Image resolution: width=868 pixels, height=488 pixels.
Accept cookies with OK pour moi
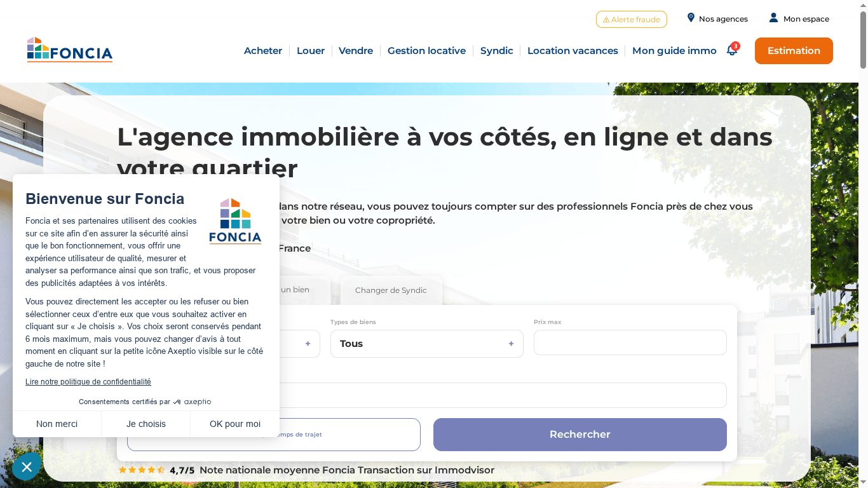(x=234, y=424)
